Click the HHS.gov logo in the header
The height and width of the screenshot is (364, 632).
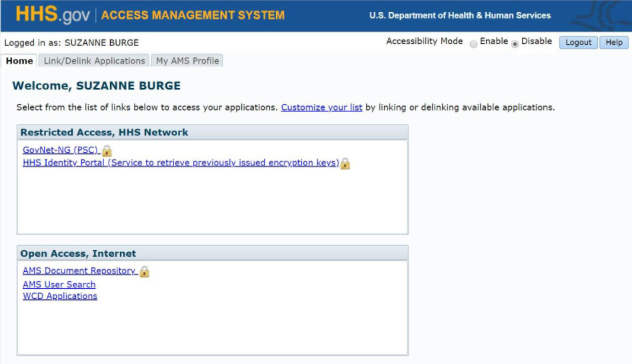click(53, 15)
